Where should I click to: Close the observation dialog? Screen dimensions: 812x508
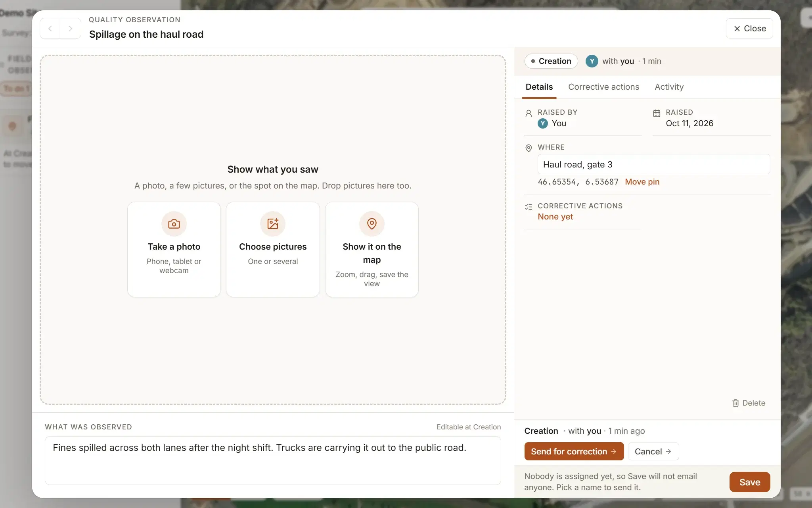coord(749,29)
